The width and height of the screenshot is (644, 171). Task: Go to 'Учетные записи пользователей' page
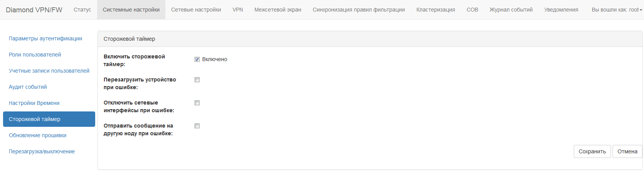pyautogui.click(x=49, y=71)
